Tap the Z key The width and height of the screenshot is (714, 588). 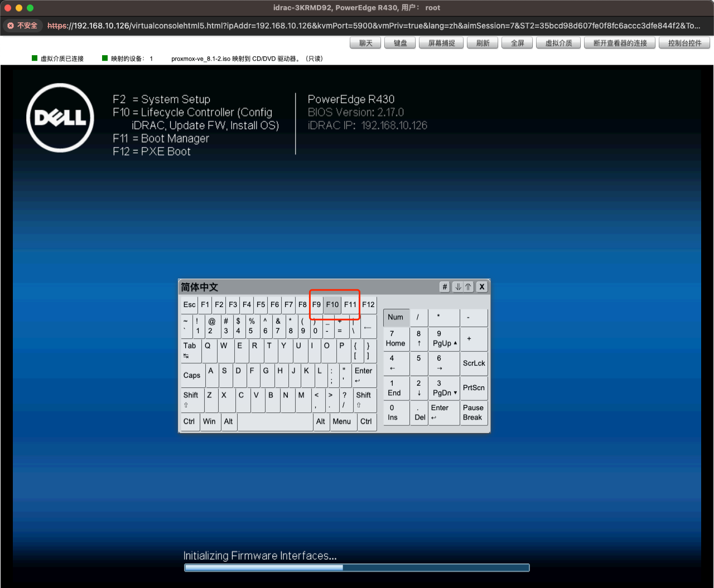(x=211, y=400)
